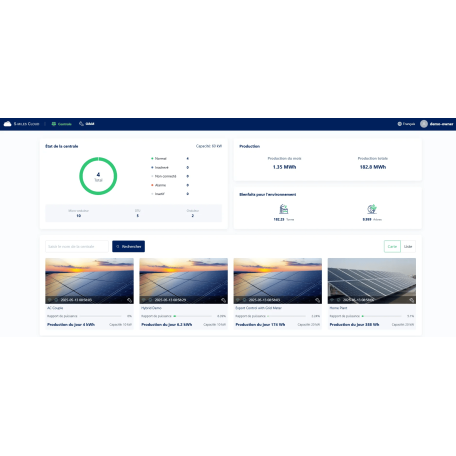
Task: Select the Normal status legend entry
Action: [159, 159]
